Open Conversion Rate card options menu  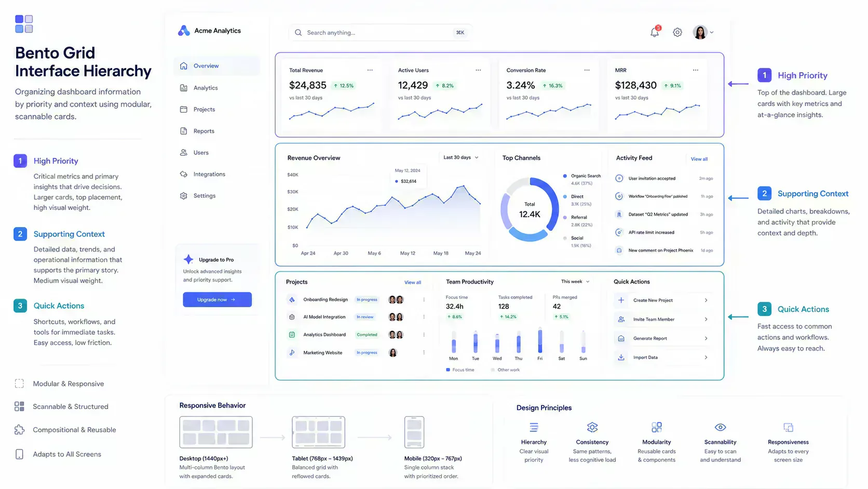click(x=587, y=70)
